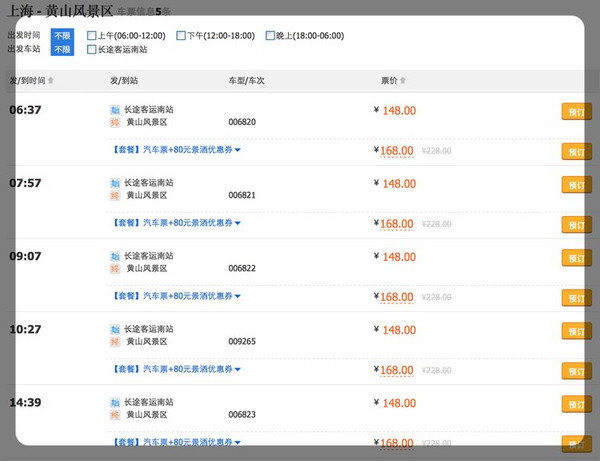Click the 09:07 departure time

click(25, 256)
